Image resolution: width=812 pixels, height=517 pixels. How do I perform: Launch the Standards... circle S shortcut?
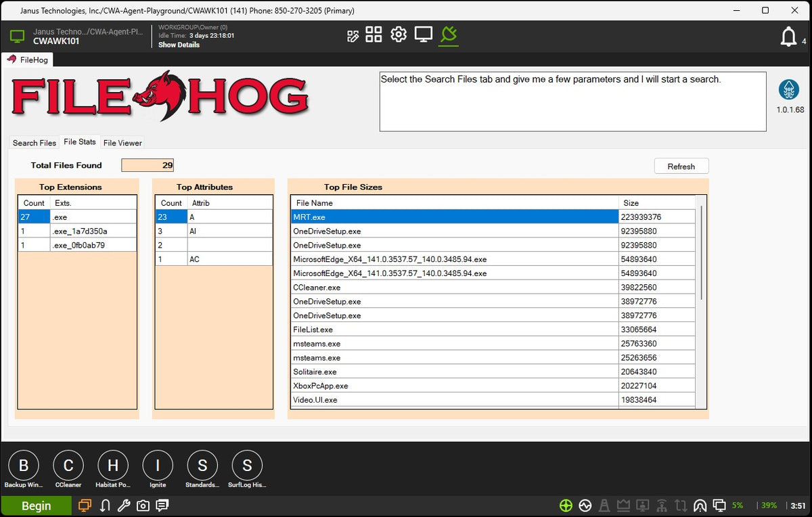(202, 466)
